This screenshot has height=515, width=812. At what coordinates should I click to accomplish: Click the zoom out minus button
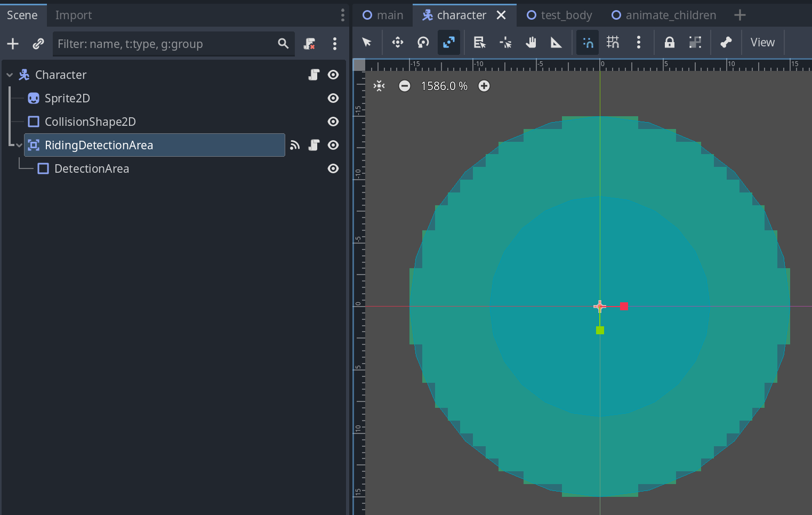click(x=405, y=86)
